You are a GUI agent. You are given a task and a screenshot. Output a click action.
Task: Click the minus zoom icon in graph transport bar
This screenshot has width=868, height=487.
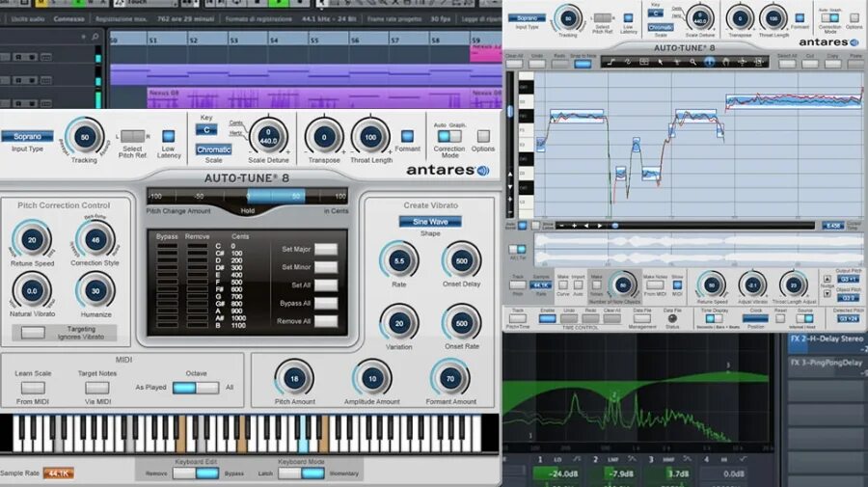(x=562, y=226)
